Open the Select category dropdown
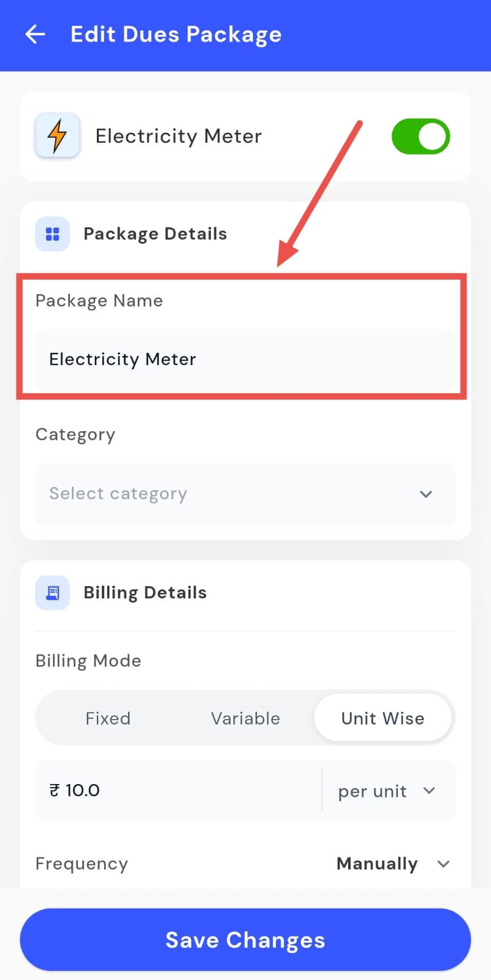The height and width of the screenshot is (980, 491). [x=245, y=494]
